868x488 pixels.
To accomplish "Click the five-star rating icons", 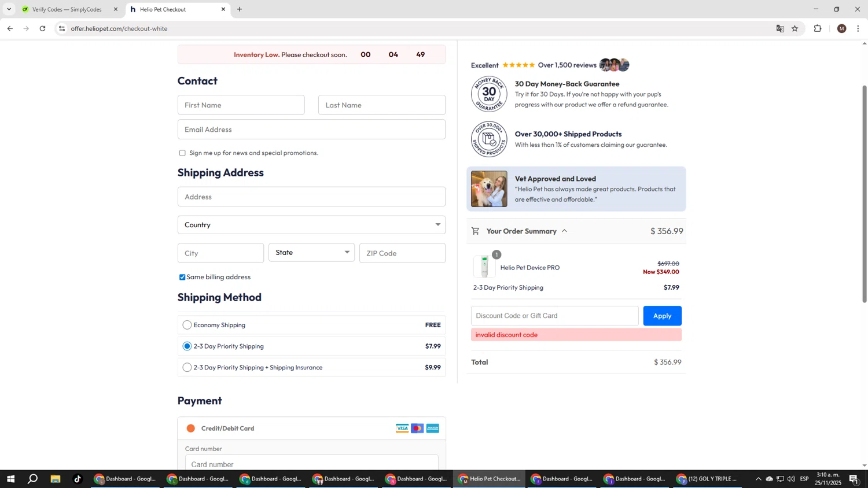I will pos(518,65).
